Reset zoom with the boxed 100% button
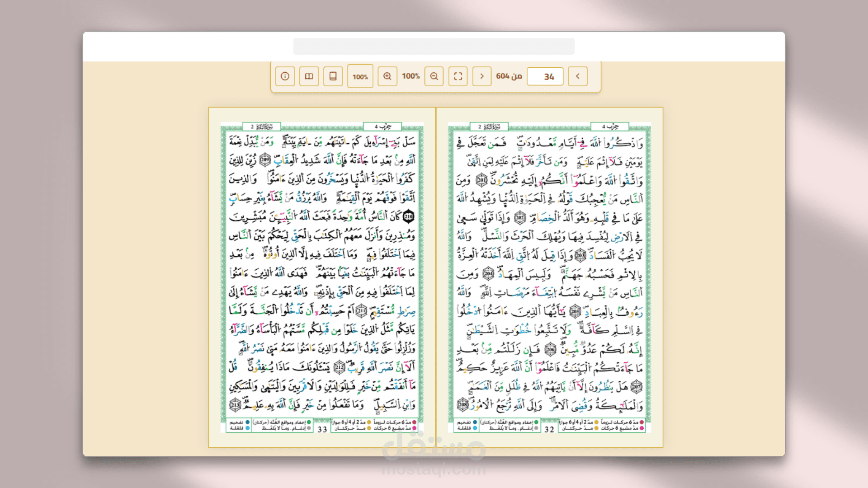This screenshot has height=488, width=868. (360, 76)
